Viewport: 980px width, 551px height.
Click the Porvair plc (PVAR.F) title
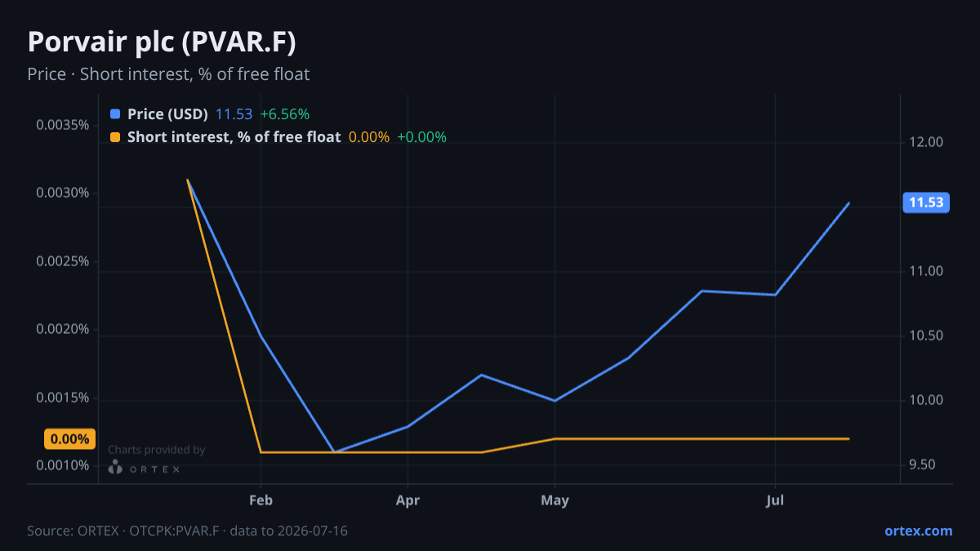click(162, 42)
